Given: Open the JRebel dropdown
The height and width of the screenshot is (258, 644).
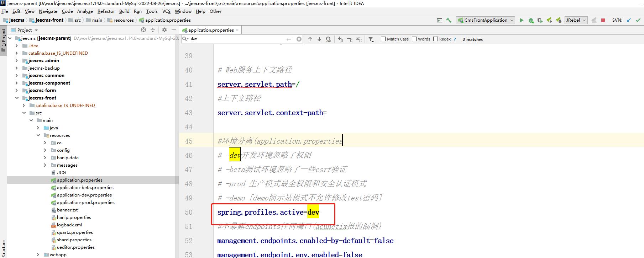Looking at the screenshot, I should tap(576, 20).
